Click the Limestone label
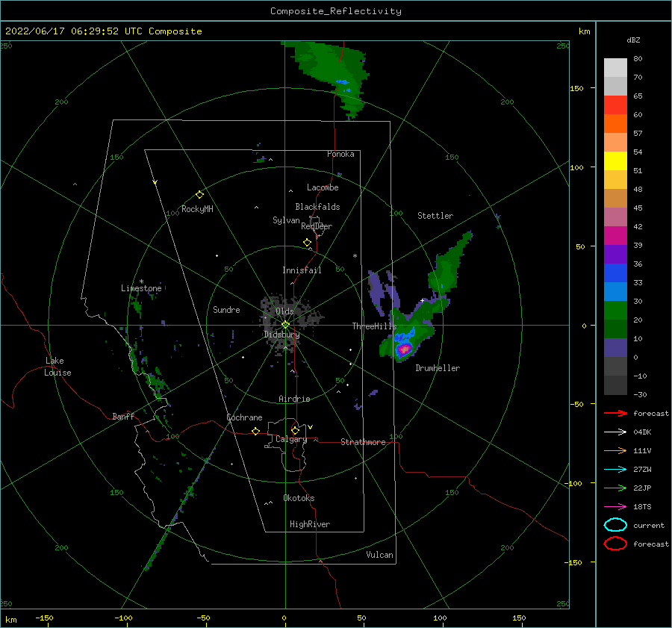 coord(141,288)
